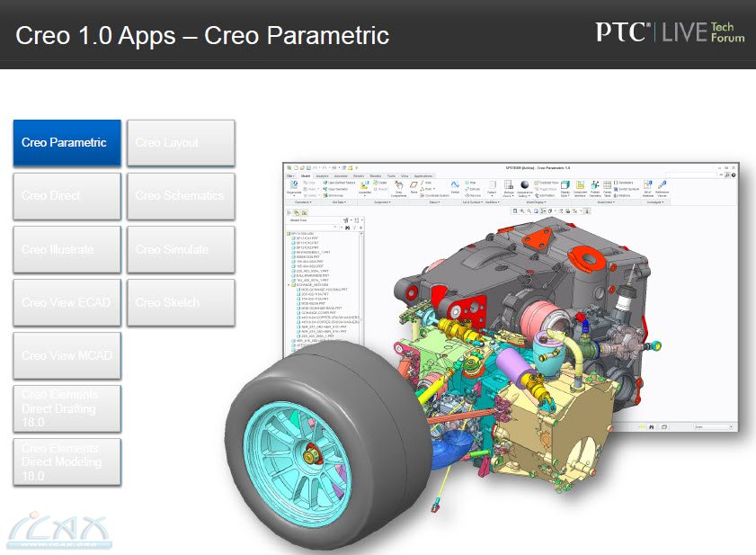Open the Family Table icon

click(607, 184)
